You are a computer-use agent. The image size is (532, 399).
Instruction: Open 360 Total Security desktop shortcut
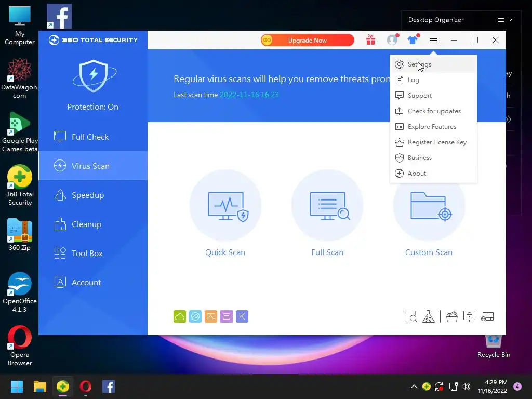20,185
